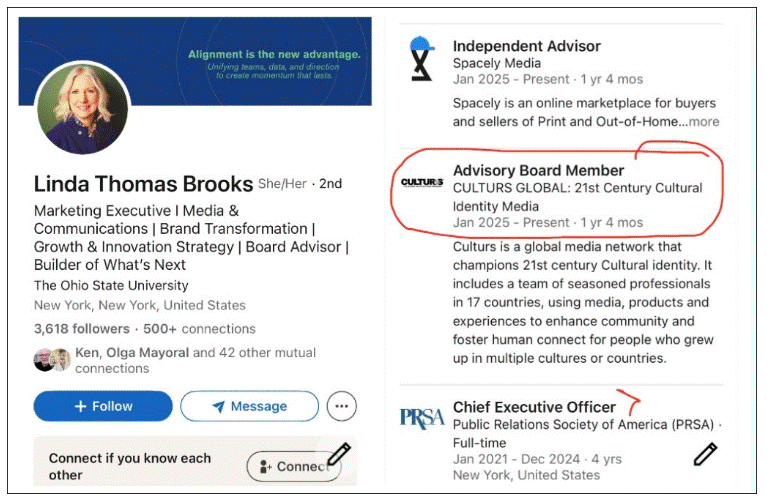Open the three-dot more options menu
The width and height of the screenshot is (767, 503).
point(342,406)
